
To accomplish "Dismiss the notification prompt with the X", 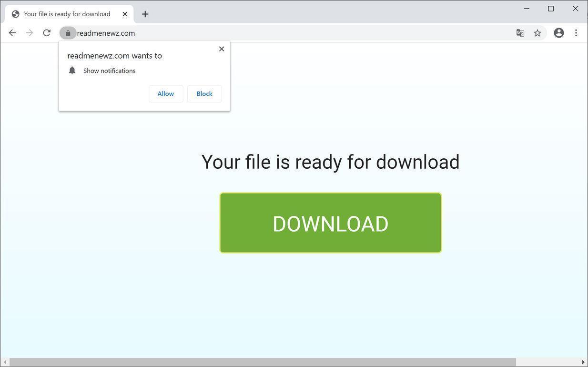I will click(x=221, y=49).
